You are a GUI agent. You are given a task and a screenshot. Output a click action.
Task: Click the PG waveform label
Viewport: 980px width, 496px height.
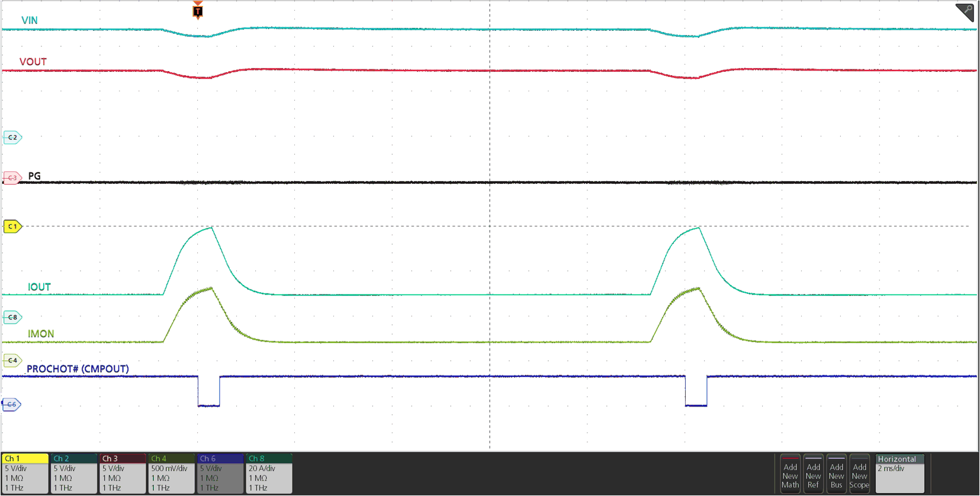pyautogui.click(x=34, y=176)
